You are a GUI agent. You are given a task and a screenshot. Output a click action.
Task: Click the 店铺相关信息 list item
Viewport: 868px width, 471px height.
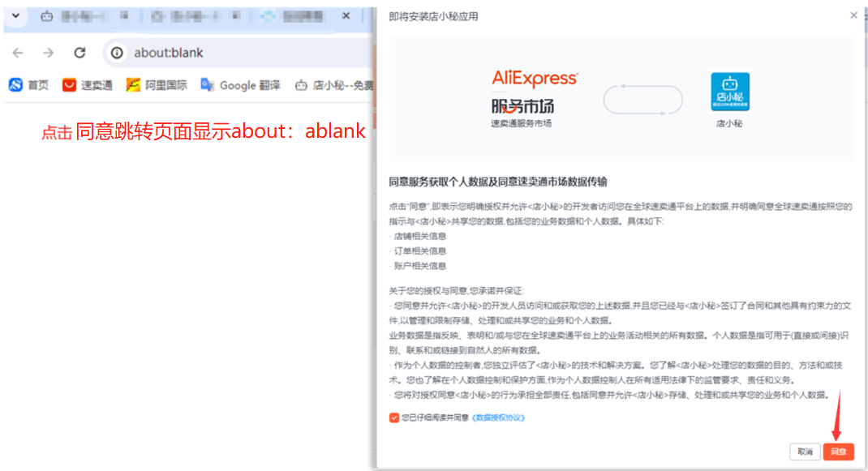click(x=419, y=236)
